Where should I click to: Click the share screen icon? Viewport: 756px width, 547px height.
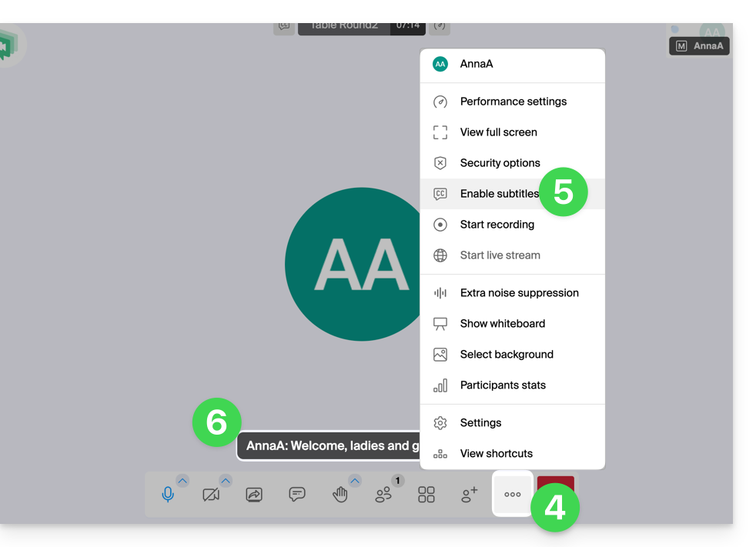[254, 495]
